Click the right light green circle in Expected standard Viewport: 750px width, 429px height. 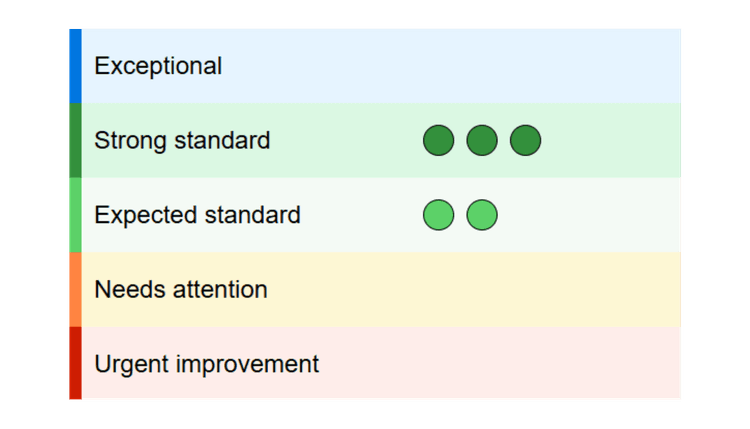coord(482,215)
